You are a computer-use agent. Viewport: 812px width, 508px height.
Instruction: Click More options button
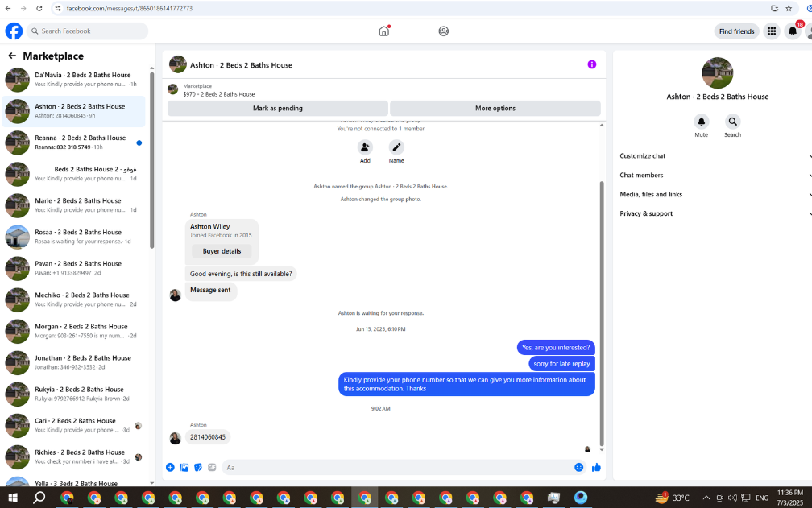tap(495, 108)
